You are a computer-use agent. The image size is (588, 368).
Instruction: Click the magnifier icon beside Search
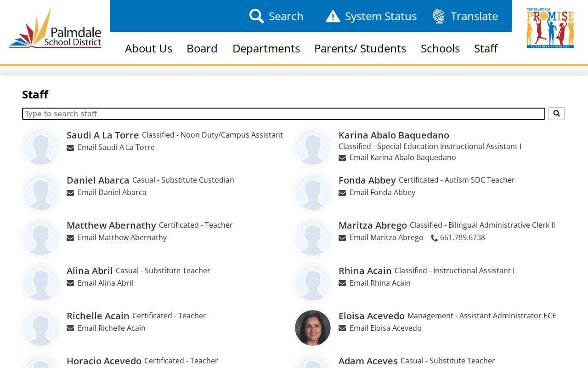click(256, 16)
